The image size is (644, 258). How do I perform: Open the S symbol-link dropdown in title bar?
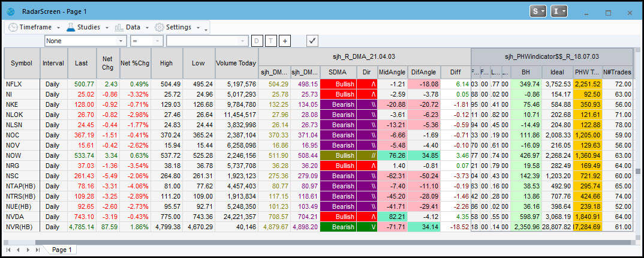(538, 11)
